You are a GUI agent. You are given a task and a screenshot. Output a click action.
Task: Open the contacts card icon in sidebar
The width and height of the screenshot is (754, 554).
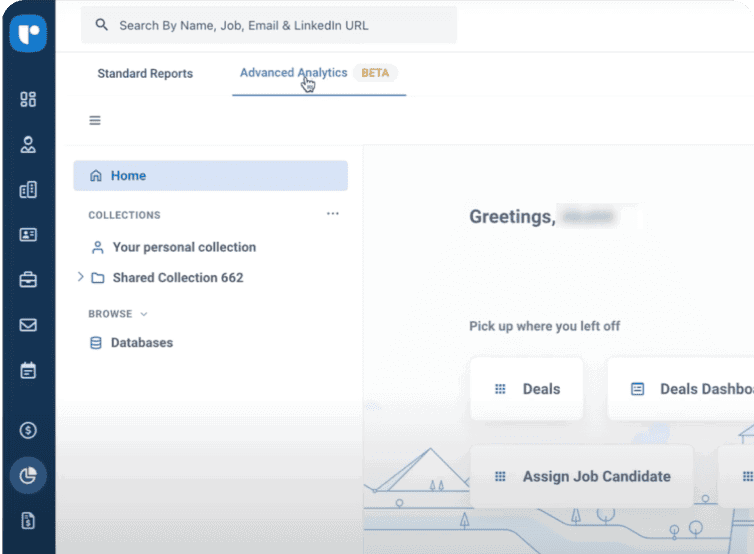(x=28, y=235)
